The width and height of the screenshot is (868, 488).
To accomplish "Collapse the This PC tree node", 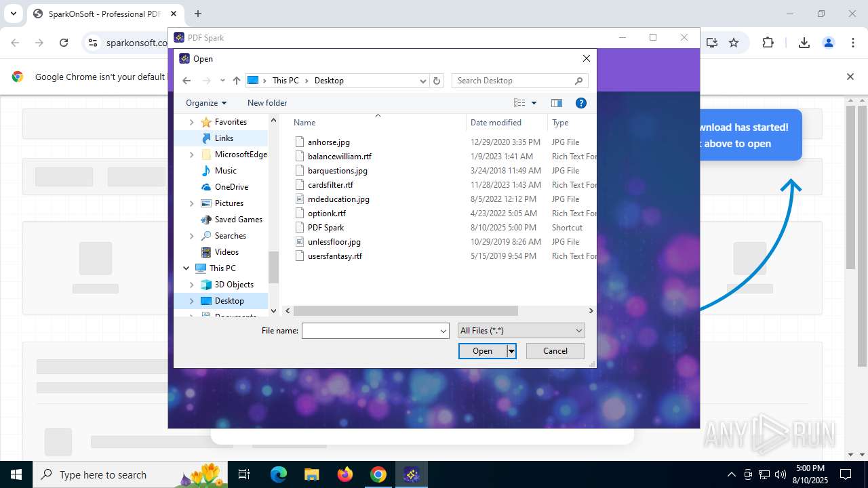I will [186, 268].
